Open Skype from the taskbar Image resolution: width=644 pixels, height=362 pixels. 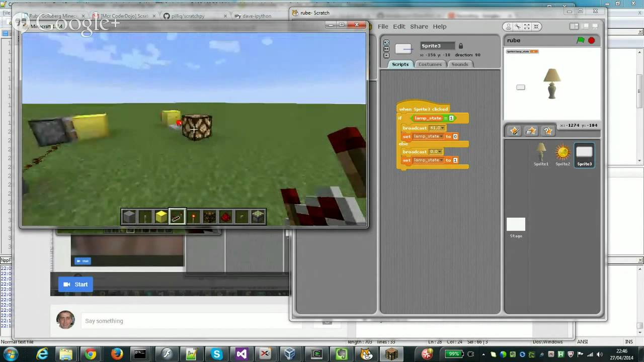[x=216, y=354]
